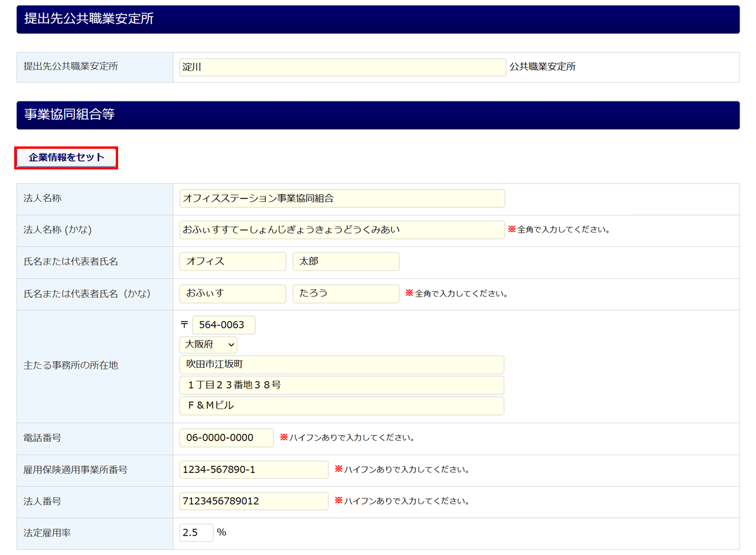This screenshot has width=756, height=555.
Task: Click the address field 吹田市江坂町
Action: (x=341, y=365)
